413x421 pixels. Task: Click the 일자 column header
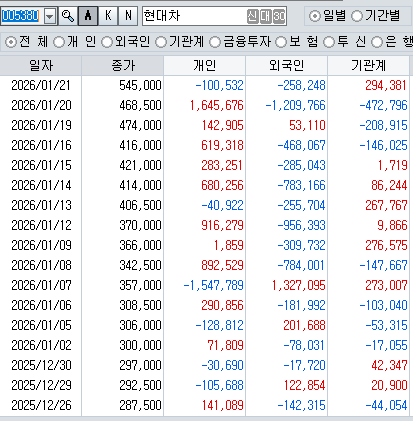click(41, 66)
